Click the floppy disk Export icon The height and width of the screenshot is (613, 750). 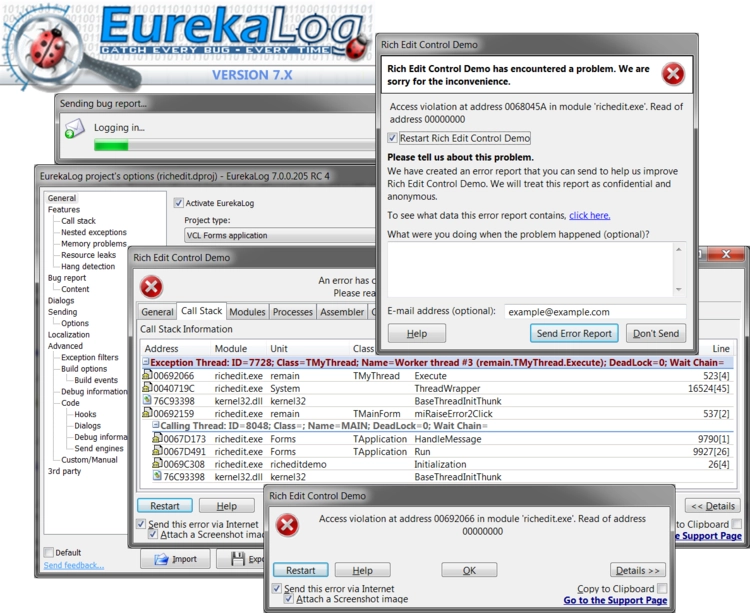click(x=237, y=559)
